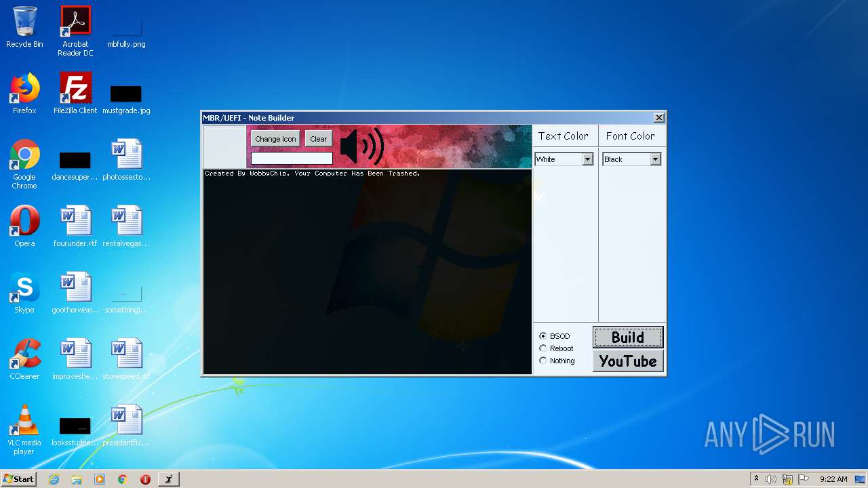Click the Show desktop button
Screen dimensions: 868x488
click(861, 479)
